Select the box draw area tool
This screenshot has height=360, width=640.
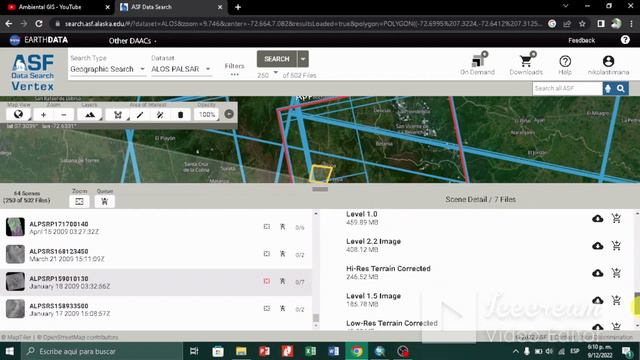(x=118, y=115)
